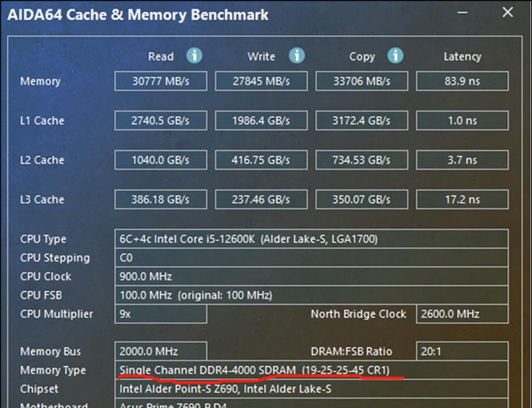
Task: Click the North Bridge Clock 2600.0 MHz field
Action: coord(462,314)
